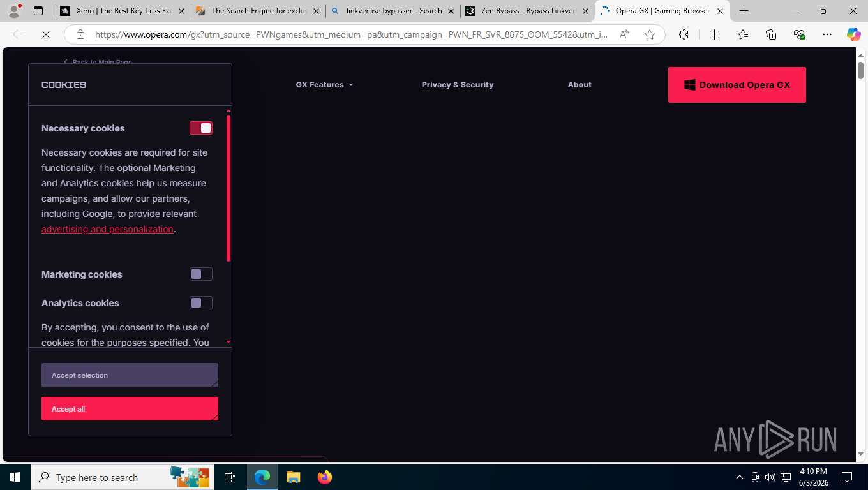Screen dimensions: 868x490
Task: Open the Extensions puzzle icon
Action: click(684, 34)
